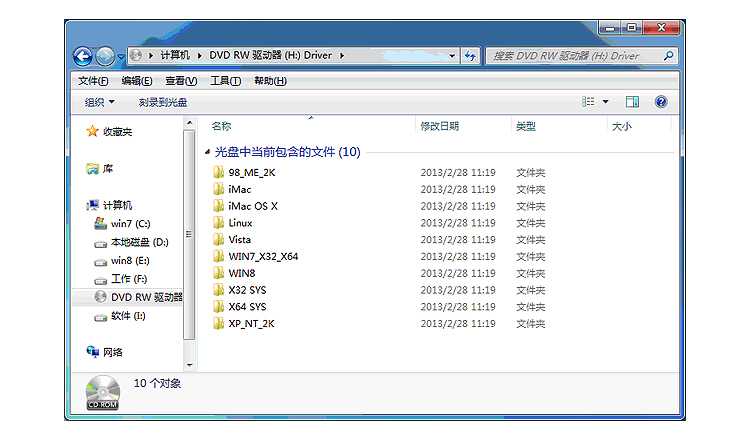The width and height of the screenshot is (750, 440).
Task: Click navigation pane scroll up arrow
Action: (189, 123)
